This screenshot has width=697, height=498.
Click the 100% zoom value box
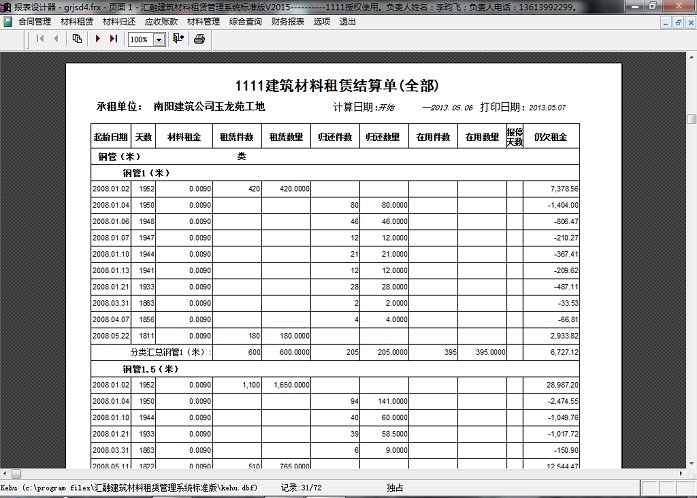point(140,40)
